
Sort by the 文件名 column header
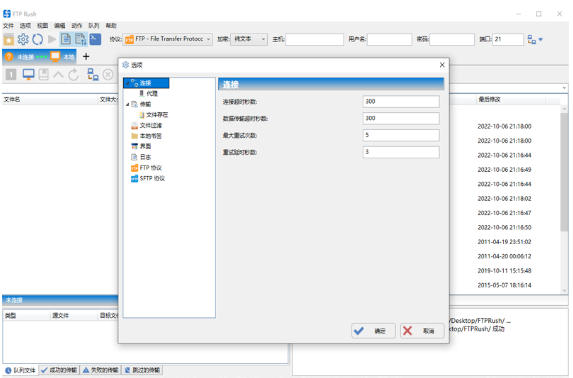[x=12, y=99]
